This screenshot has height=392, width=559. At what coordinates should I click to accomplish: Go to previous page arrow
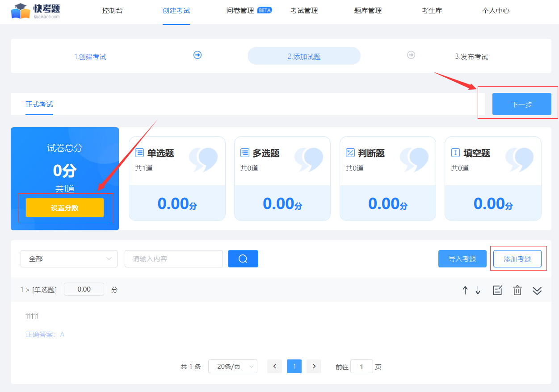point(274,367)
